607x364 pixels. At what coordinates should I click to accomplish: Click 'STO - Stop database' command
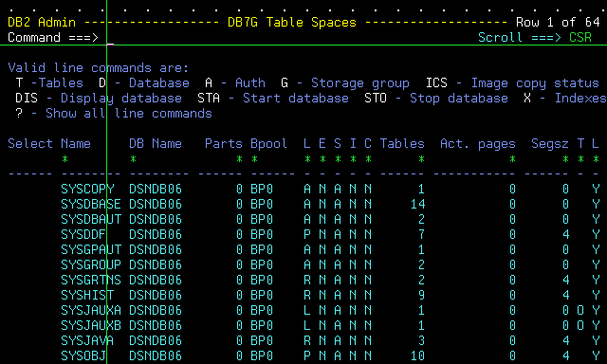tap(436, 99)
